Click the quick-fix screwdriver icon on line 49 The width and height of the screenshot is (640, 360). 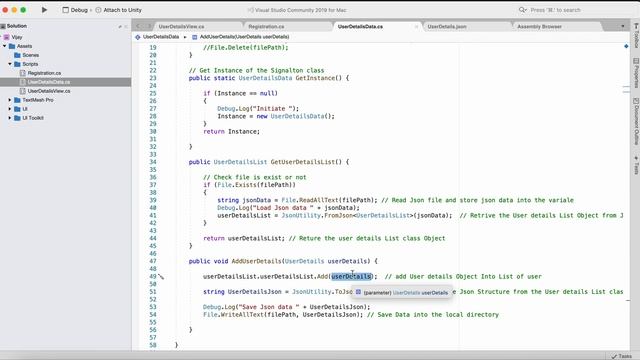tap(161, 277)
